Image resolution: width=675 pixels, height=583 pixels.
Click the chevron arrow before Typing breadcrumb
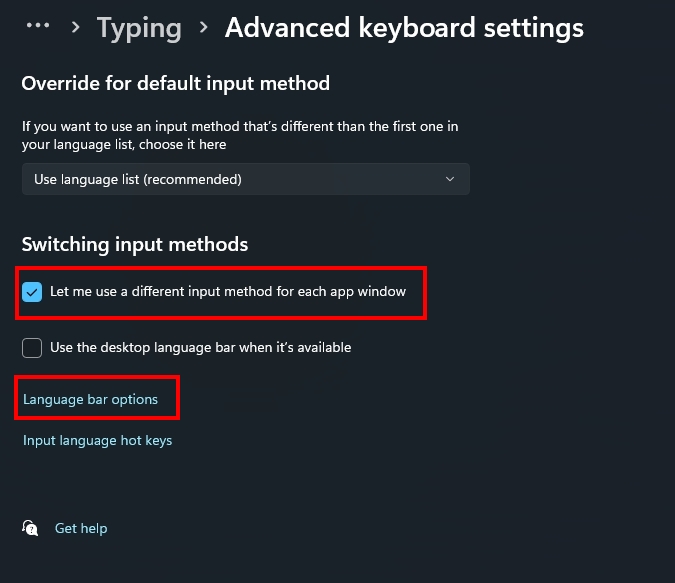tap(76, 27)
